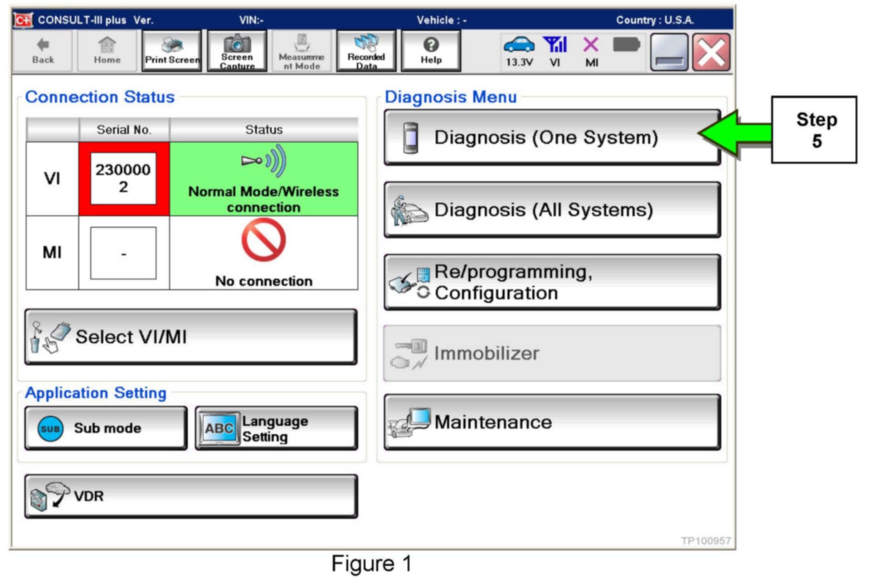This screenshot has height=588, width=871.
Task: Click the vehicle battery voltage car icon
Action: point(519,45)
